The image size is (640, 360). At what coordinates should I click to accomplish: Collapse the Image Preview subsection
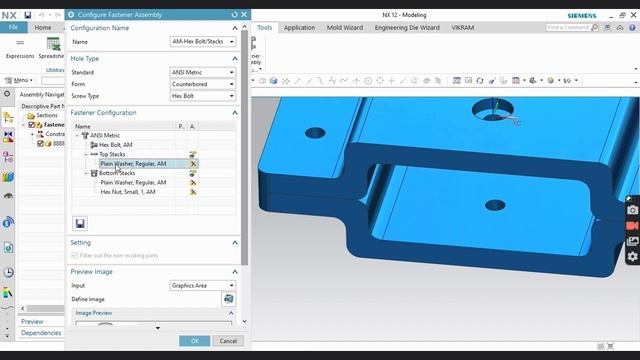click(x=231, y=313)
